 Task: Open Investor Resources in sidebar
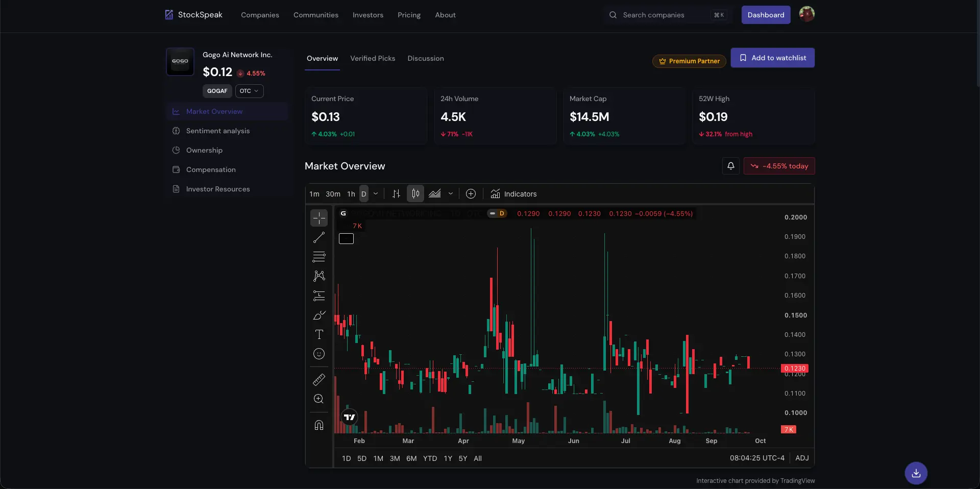pos(227,189)
